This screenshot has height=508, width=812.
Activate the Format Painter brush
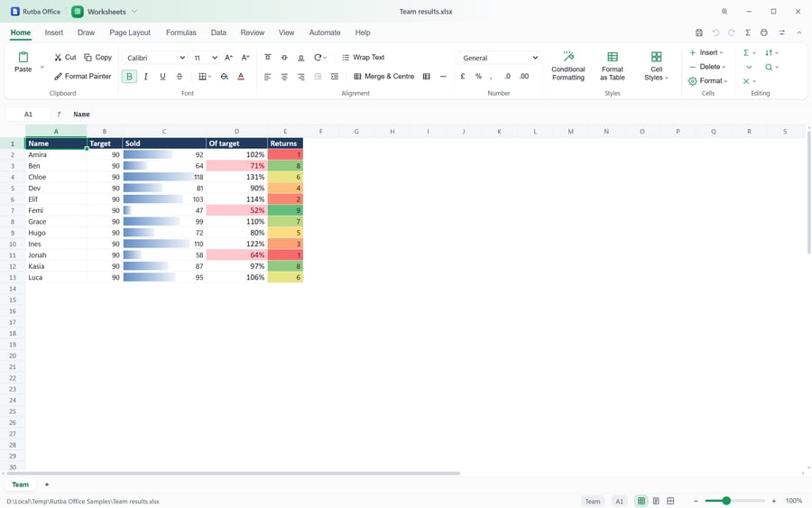click(x=83, y=76)
